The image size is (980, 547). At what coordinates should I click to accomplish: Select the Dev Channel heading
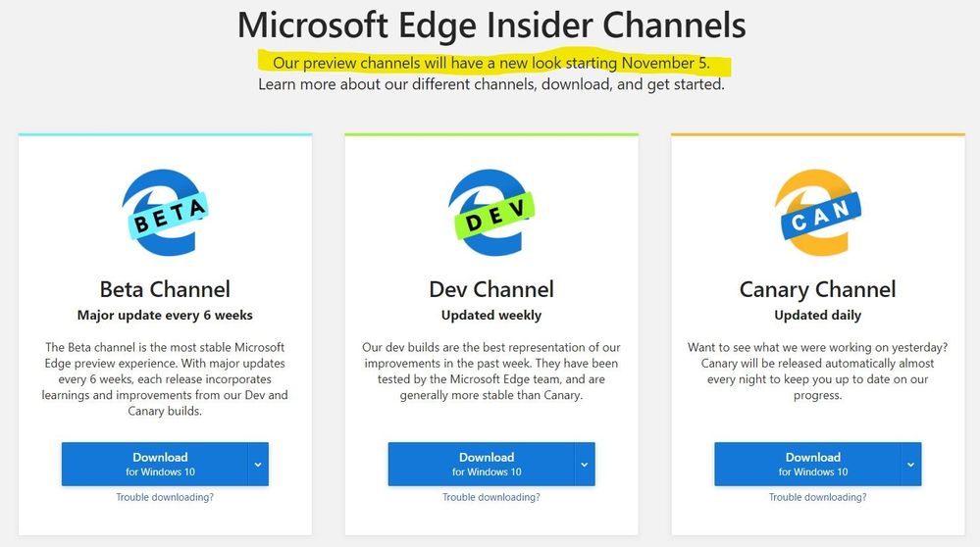click(491, 289)
